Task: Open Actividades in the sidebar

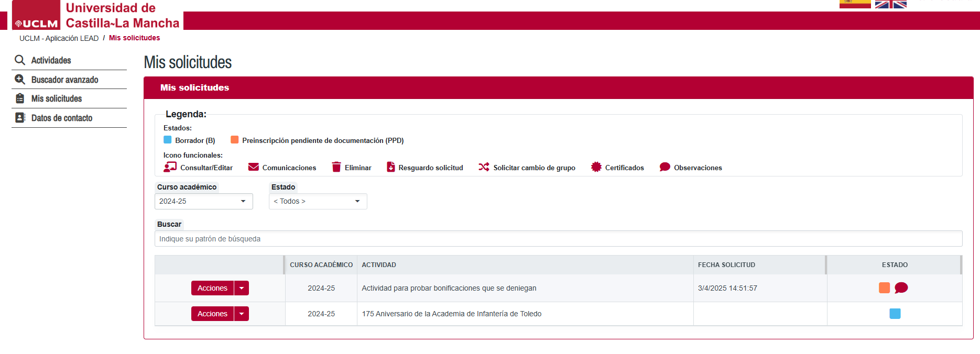Action: point(51,60)
